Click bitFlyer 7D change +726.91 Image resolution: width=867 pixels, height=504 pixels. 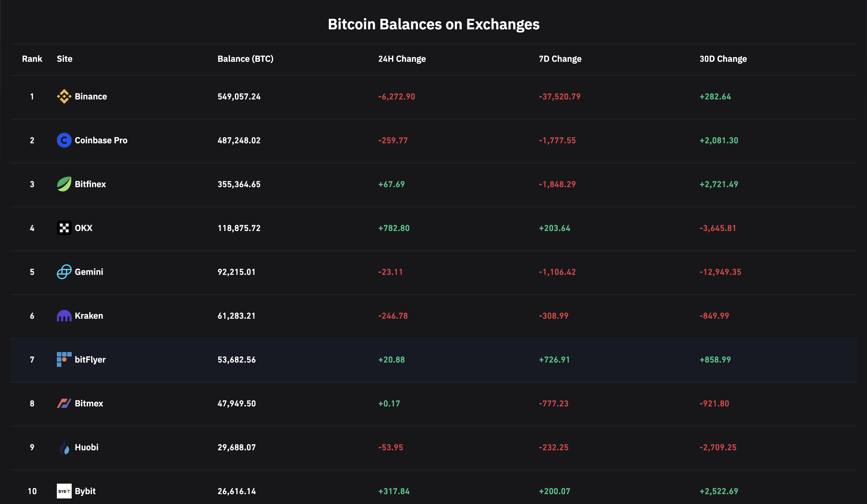554,359
